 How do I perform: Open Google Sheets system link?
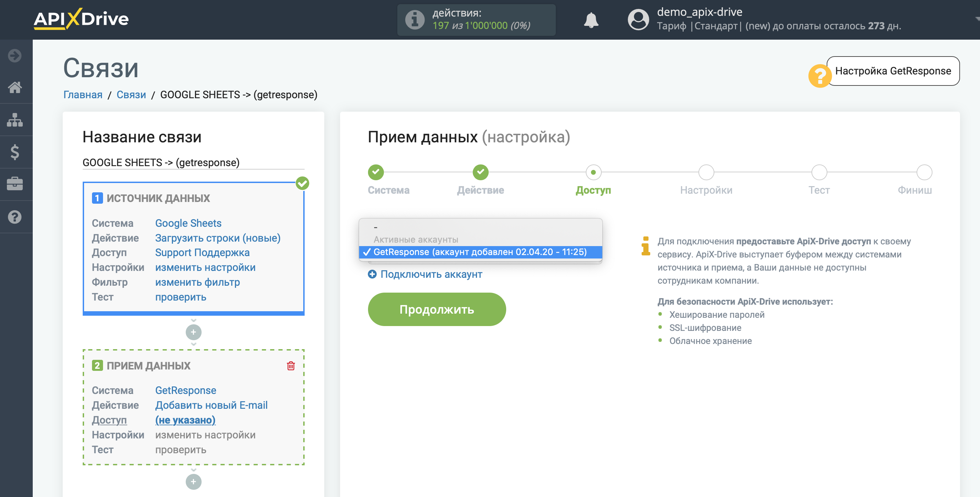pos(188,223)
